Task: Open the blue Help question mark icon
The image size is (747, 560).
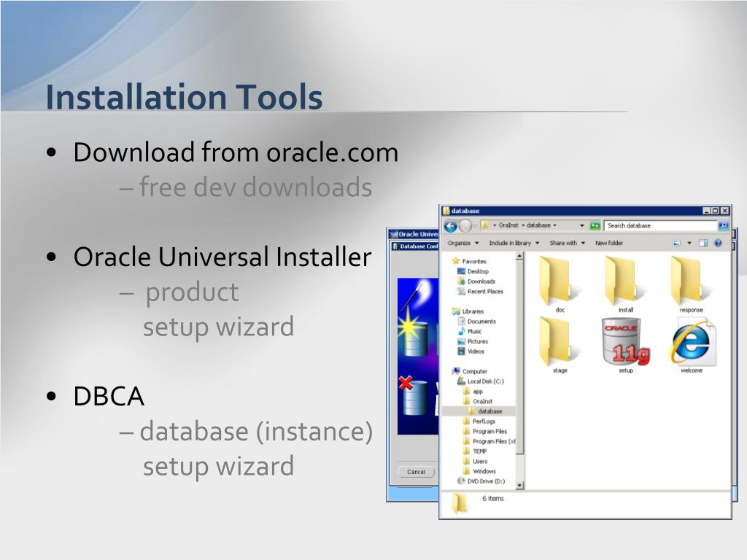Action: click(718, 244)
